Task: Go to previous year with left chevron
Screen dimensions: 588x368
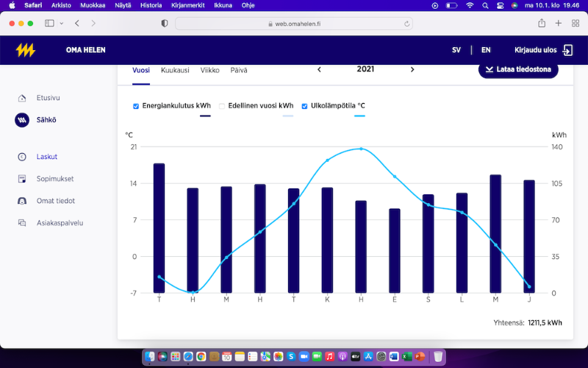Action: (x=319, y=70)
